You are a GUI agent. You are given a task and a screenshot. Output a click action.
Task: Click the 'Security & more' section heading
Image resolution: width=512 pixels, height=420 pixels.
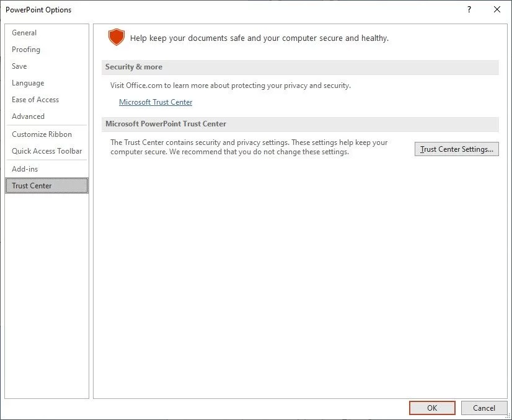pos(133,67)
